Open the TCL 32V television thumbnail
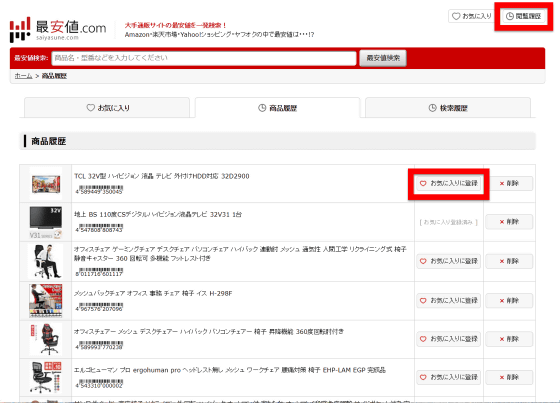The image size is (560, 403). click(x=46, y=184)
